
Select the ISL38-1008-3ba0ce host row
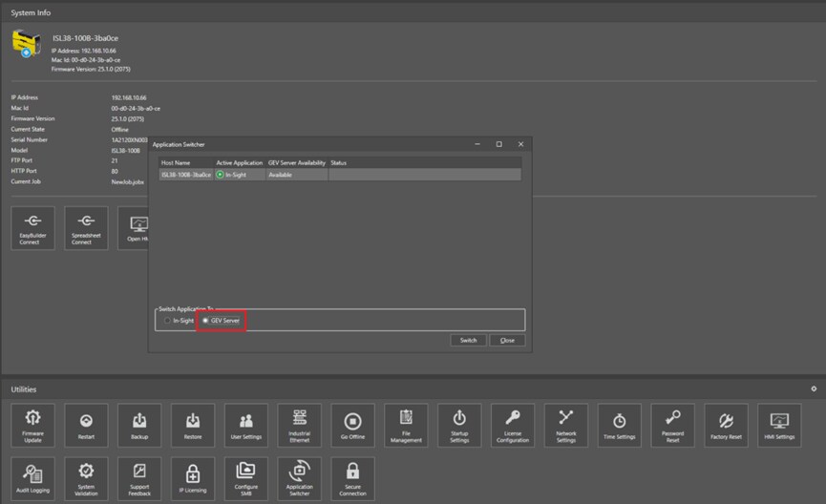(186, 175)
